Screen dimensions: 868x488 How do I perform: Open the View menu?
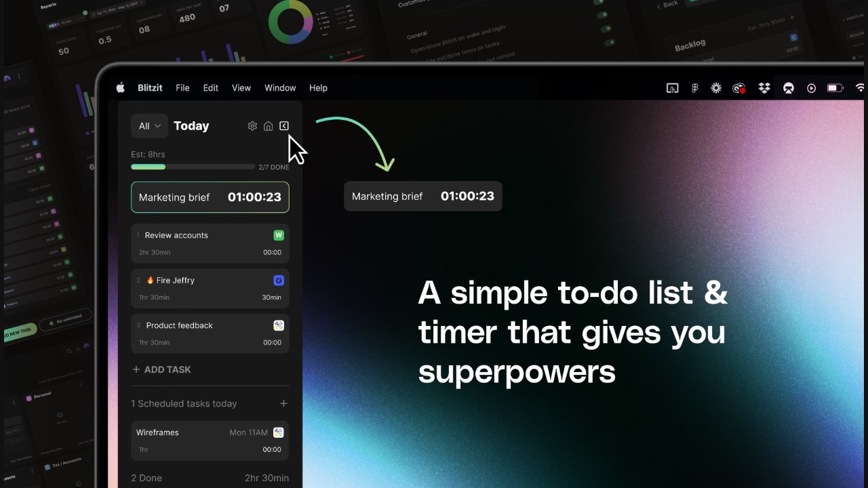click(241, 87)
